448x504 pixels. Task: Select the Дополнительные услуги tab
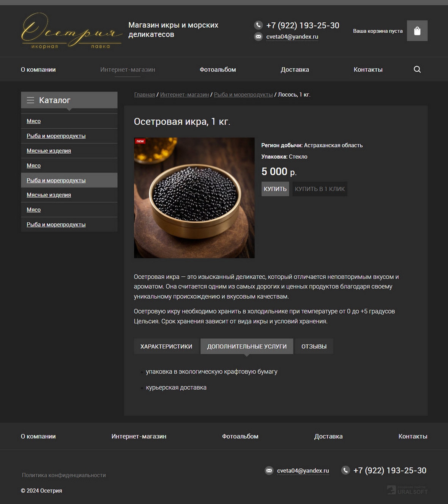point(246,346)
